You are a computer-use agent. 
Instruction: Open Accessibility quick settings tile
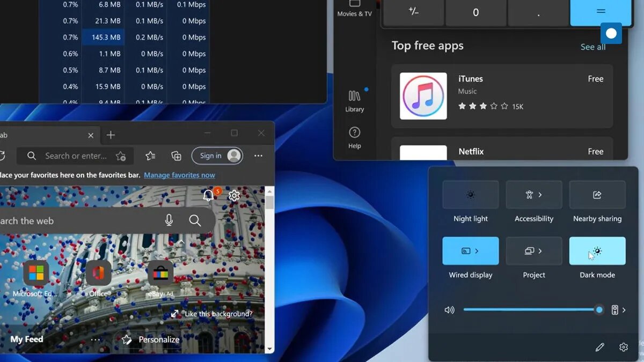coord(534,195)
